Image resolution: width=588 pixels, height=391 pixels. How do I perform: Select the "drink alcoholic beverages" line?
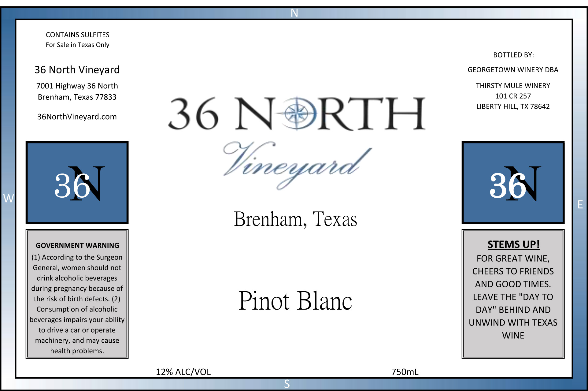[77, 278]
